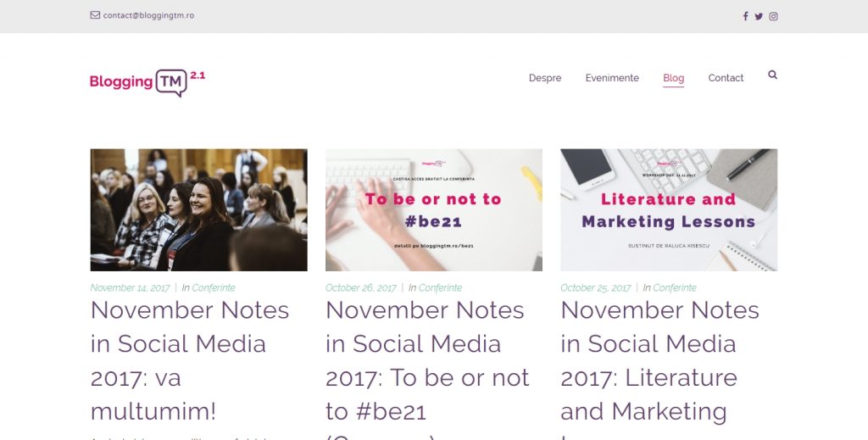Viewport: 868px width, 440px height.
Task: Open the 'Literature and Marketing' post title
Action: (x=659, y=360)
